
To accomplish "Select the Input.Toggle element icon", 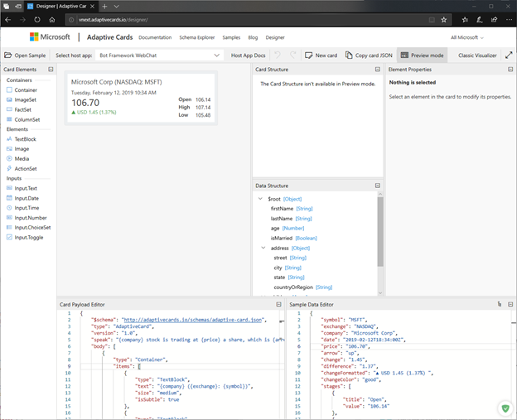I will (x=9, y=237).
